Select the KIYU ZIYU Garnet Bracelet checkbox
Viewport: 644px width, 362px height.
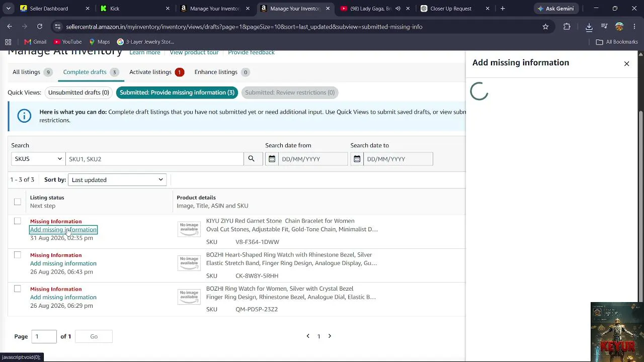click(x=18, y=221)
